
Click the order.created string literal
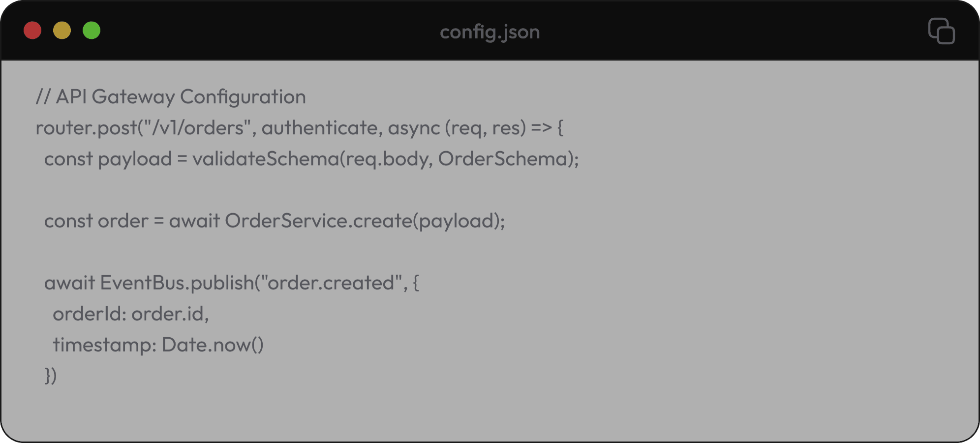coord(331,283)
